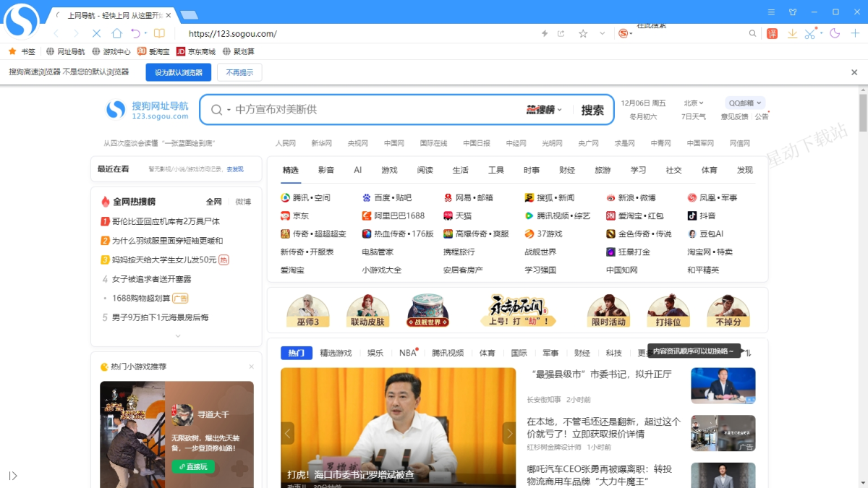868x488 pixels.
Task: Open the 人民网 news link
Action: 286,143
